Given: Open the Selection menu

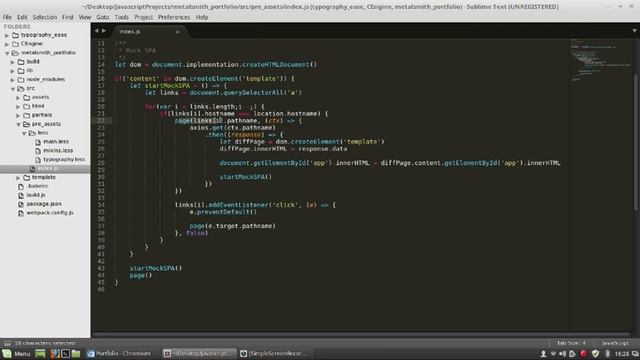Looking at the screenshot, I should tap(44, 17).
